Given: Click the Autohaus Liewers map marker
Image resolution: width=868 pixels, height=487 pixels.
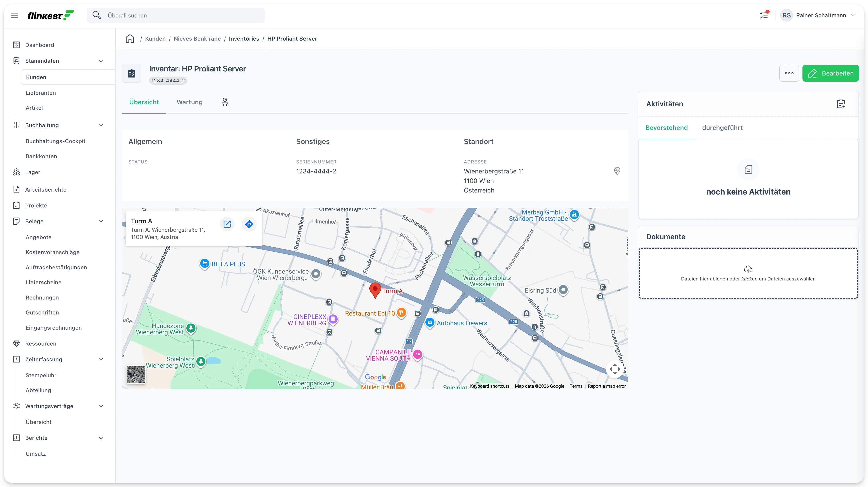Looking at the screenshot, I should point(430,323).
